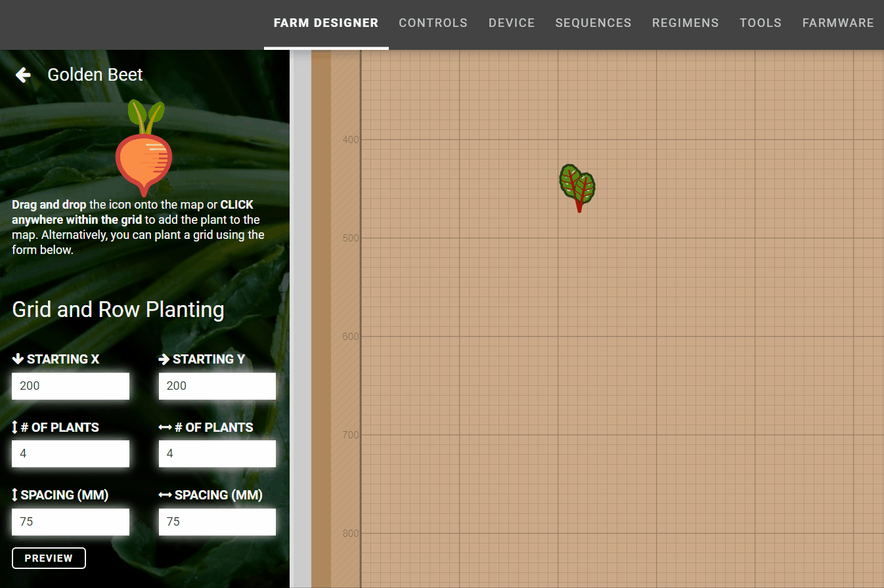Open the REGIMENS tab
The image size is (884, 588).
click(685, 22)
